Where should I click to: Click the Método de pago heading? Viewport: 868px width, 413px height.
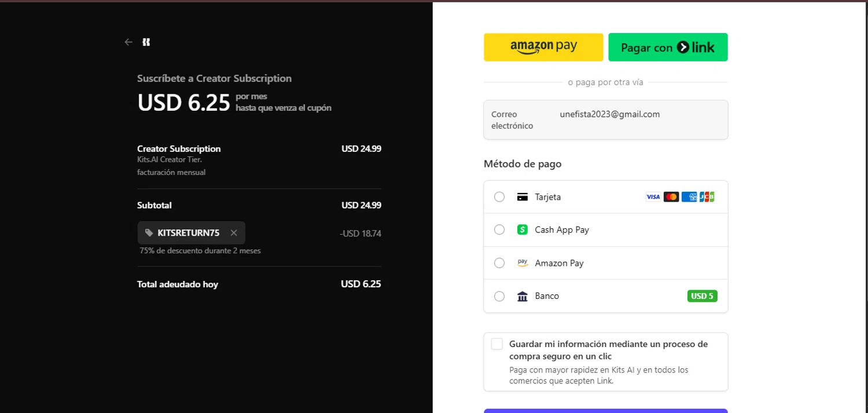(523, 164)
